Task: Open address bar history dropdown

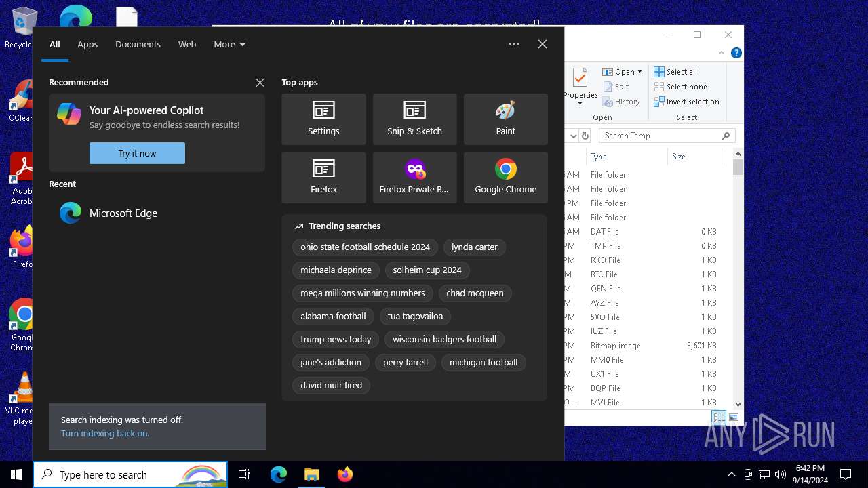Action: pos(572,136)
